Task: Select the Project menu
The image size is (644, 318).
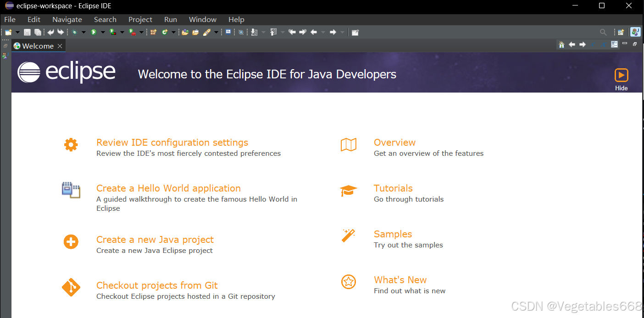Action: tap(140, 19)
